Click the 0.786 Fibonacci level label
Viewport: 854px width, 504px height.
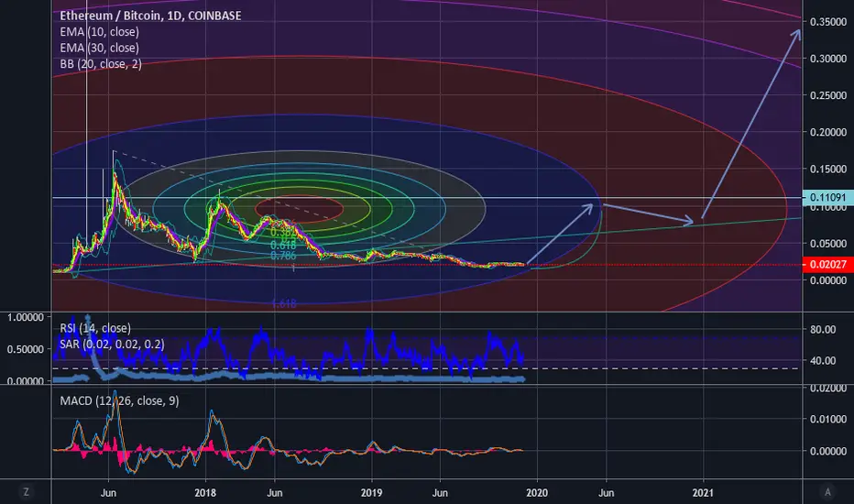tap(283, 256)
